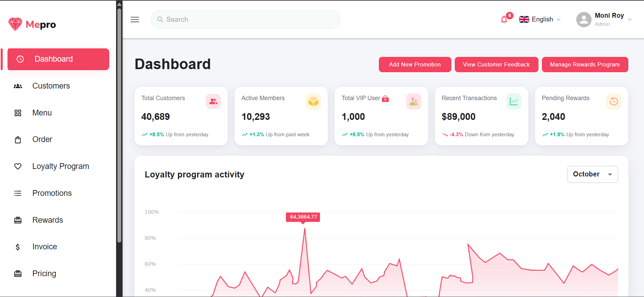
Task: Click the Loyalty program activity heading
Action: (x=195, y=174)
